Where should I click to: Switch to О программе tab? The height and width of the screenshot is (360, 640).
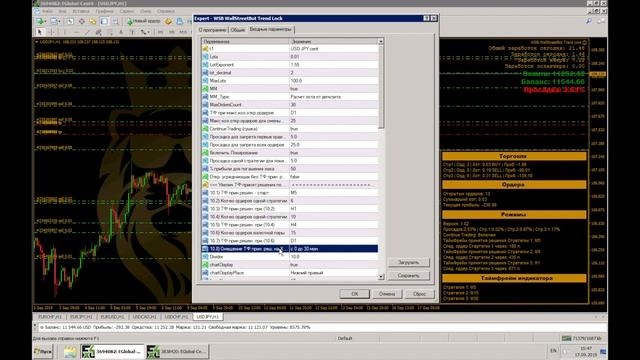[212, 30]
